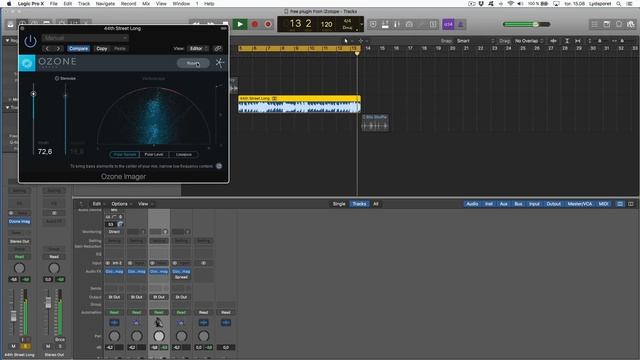Click the waveform zoom icon in the Tracks header

(553, 41)
